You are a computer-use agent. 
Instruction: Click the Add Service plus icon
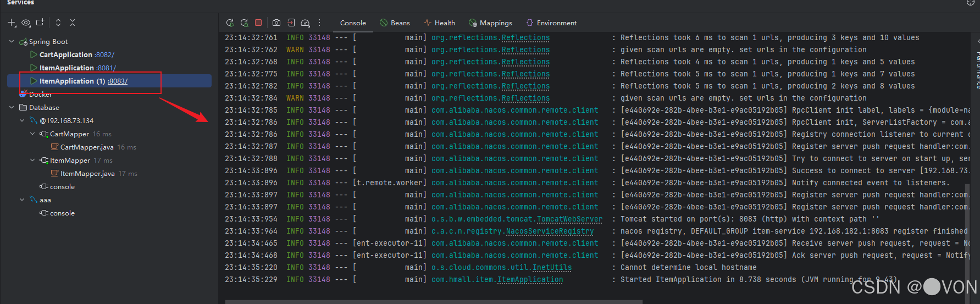tap(12, 23)
